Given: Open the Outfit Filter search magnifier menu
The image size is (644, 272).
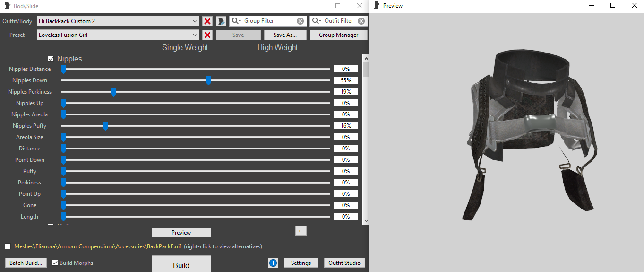Looking at the screenshot, I should point(317,21).
